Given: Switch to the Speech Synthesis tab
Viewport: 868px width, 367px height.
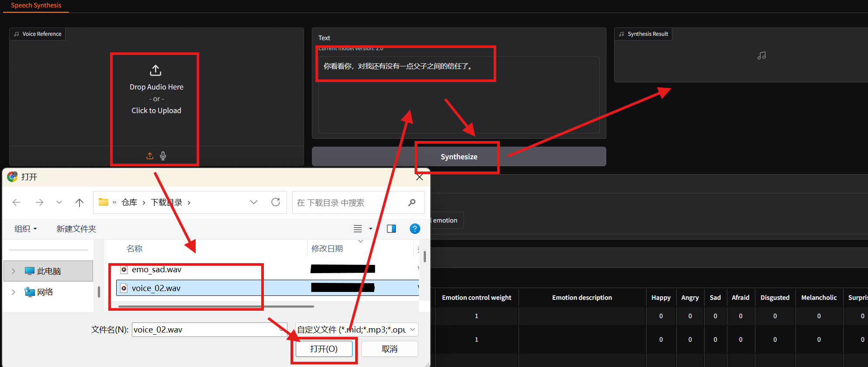Looking at the screenshot, I should [x=36, y=5].
